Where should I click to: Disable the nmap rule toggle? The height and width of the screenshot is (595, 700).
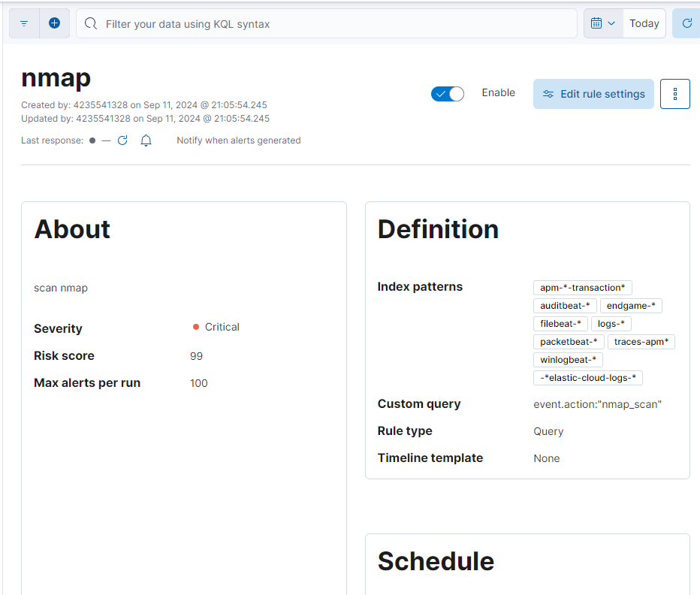pyautogui.click(x=448, y=93)
